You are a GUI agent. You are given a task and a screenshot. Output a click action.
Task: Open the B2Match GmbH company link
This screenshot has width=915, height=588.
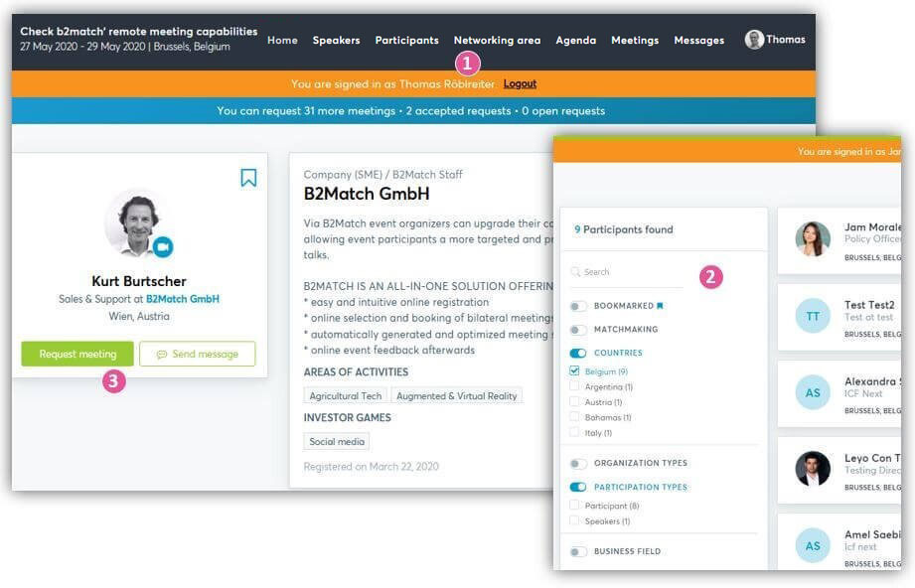coord(183,299)
